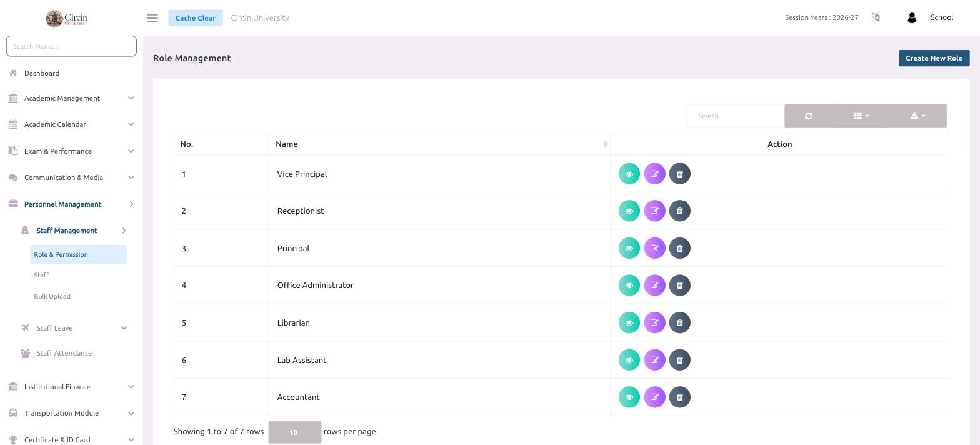View the Librarian role details
980x445 pixels.
[629, 322]
